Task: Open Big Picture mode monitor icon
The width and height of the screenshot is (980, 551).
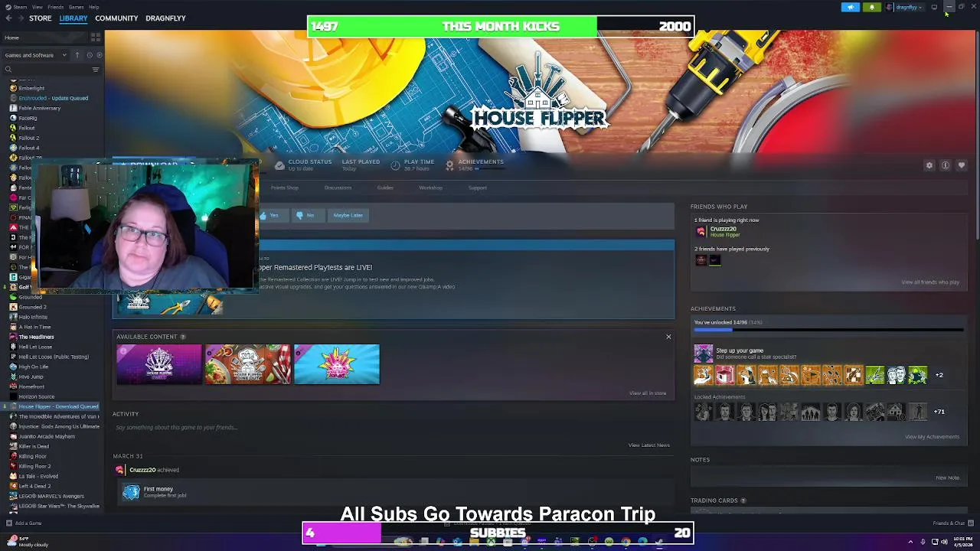Action: coord(934,7)
